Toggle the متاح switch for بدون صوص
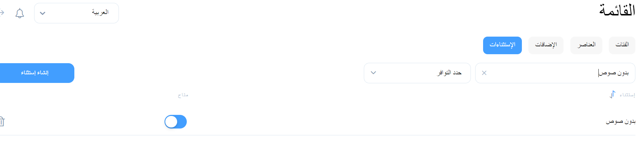Screen dimensions: 644x168 176,122
